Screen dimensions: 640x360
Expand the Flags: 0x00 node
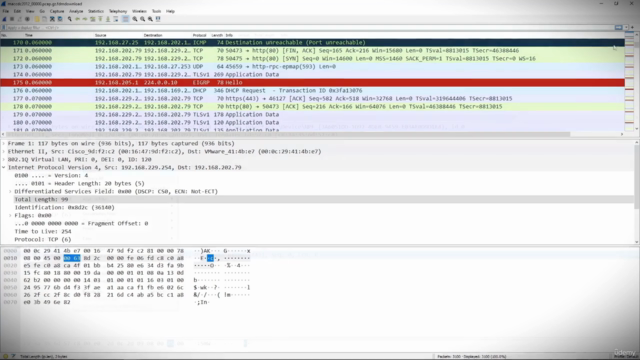tap(10, 216)
